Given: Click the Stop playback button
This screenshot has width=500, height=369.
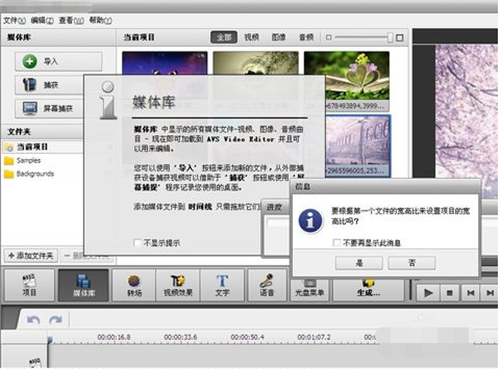Looking at the screenshot, I should tap(450, 293).
